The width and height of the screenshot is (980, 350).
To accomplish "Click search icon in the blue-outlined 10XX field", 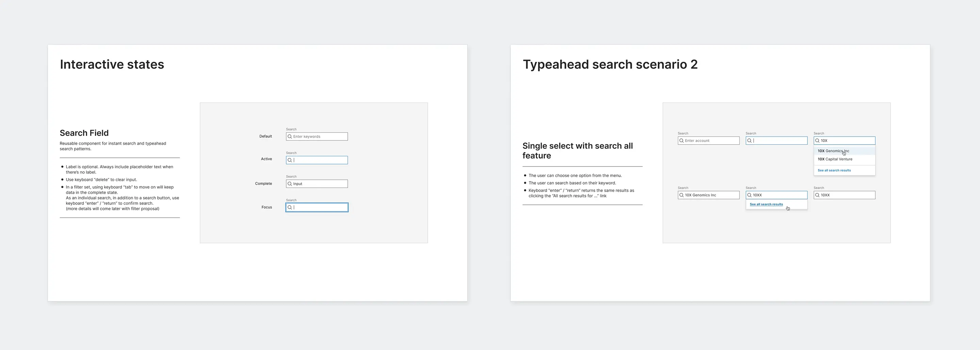I will click(749, 195).
